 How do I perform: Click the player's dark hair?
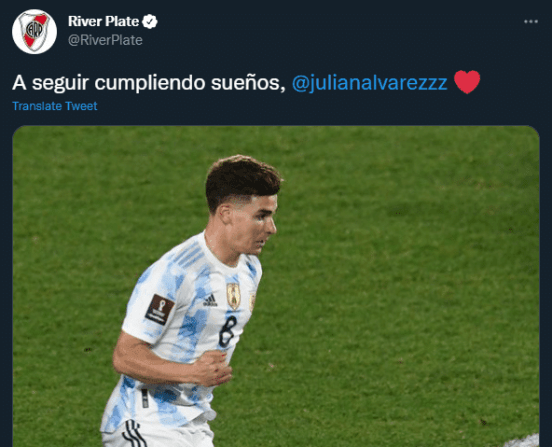tap(242, 180)
